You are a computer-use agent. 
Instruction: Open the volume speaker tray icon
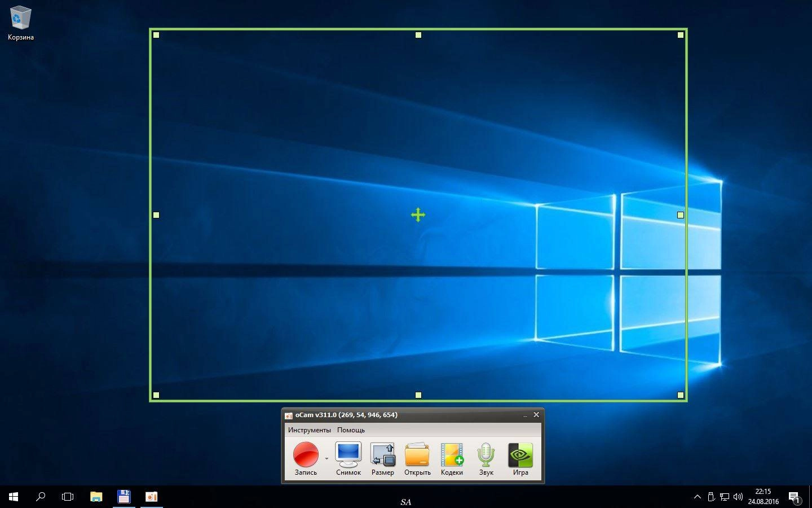[738, 497]
